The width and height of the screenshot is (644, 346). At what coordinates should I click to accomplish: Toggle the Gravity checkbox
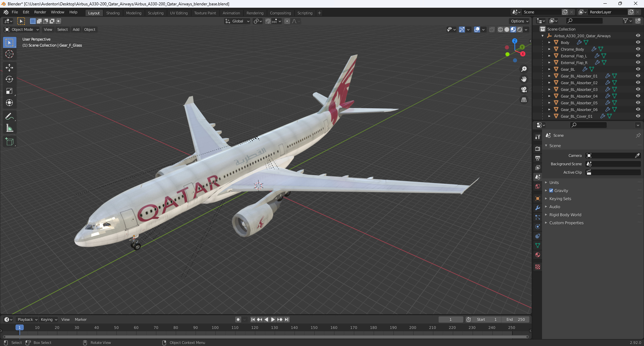click(551, 190)
